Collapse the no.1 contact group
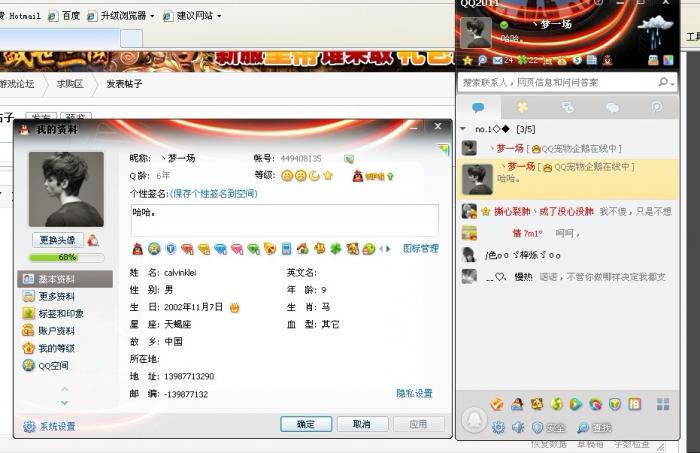This screenshot has height=453, width=700. [463, 129]
